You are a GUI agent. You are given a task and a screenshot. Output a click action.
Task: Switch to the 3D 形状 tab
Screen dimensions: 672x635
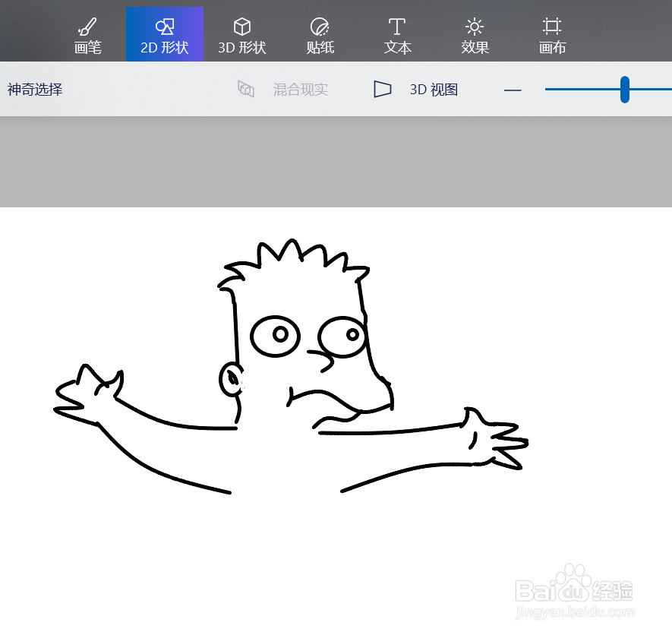pos(242,34)
